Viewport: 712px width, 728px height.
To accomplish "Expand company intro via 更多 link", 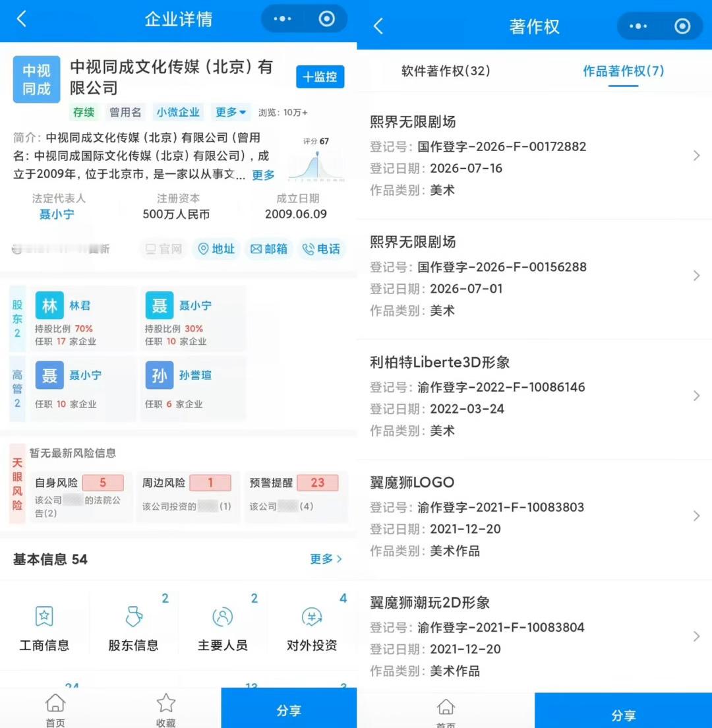I will pyautogui.click(x=263, y=175).
